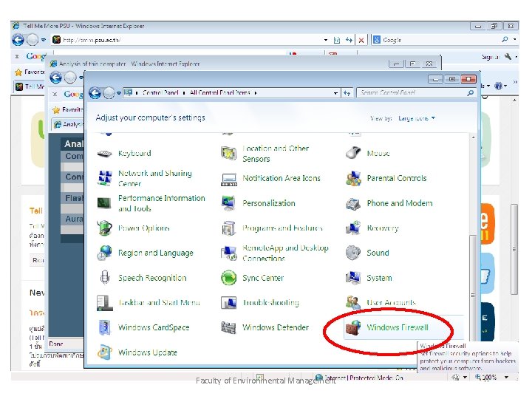
Task: Focus the Search Control Panel field
Action: tap(412, 92)
